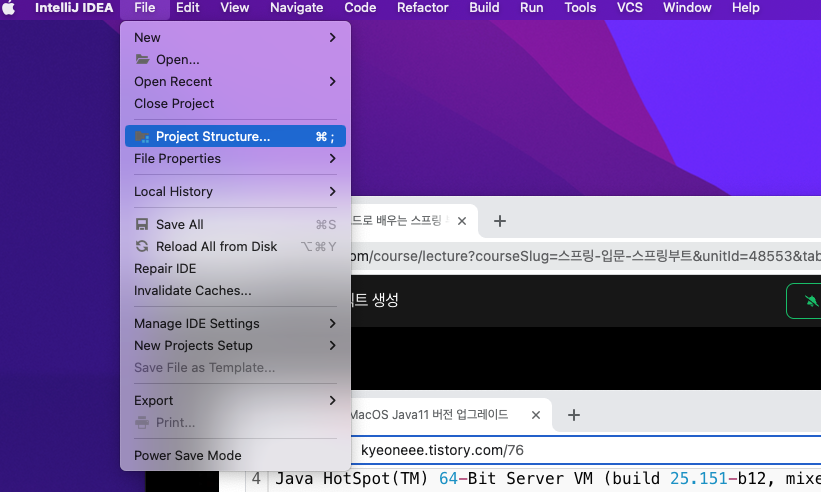Open the IntelliJ IDEA application menu

point(74,8)
